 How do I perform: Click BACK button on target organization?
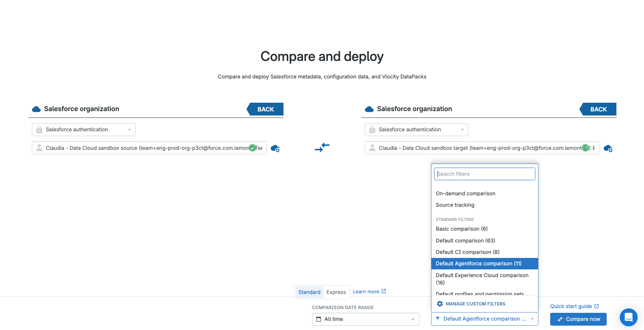[598, 109]
